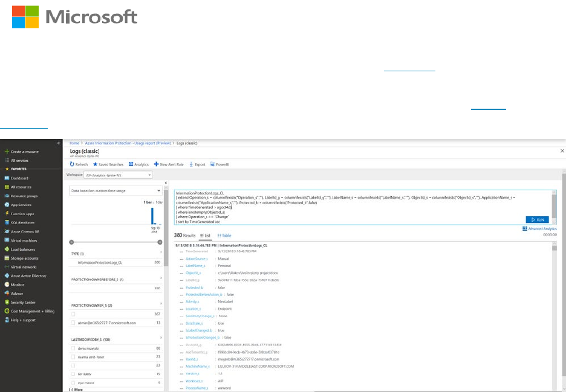
Task: Run the query with RUN button
Action: point(537,220)
